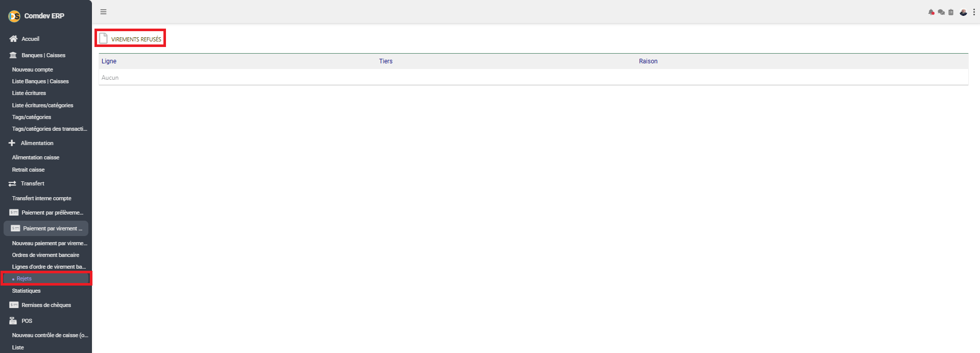This screenshot has width=980, height=353.
Task: Click the arrows icon for Transfert
Action: [x=12, y=183]
